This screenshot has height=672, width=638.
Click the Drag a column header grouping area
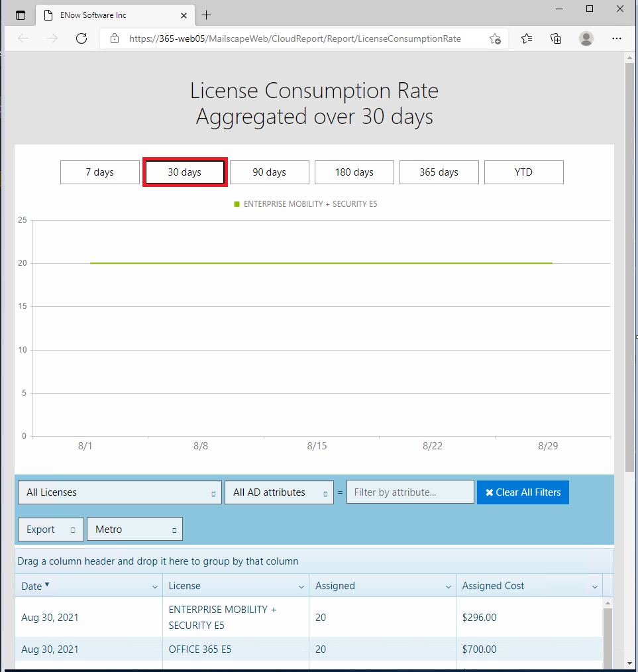click(x=315, y=561)
